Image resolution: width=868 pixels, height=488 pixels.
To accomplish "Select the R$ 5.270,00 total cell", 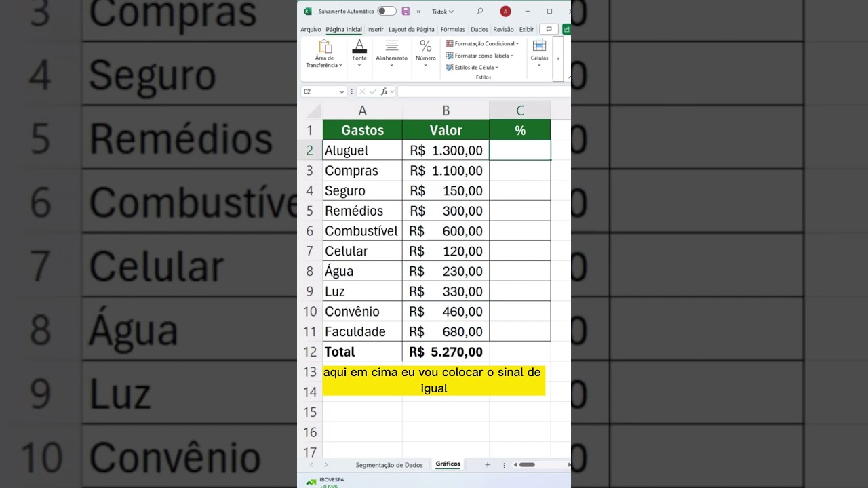I will click(446, 352).
